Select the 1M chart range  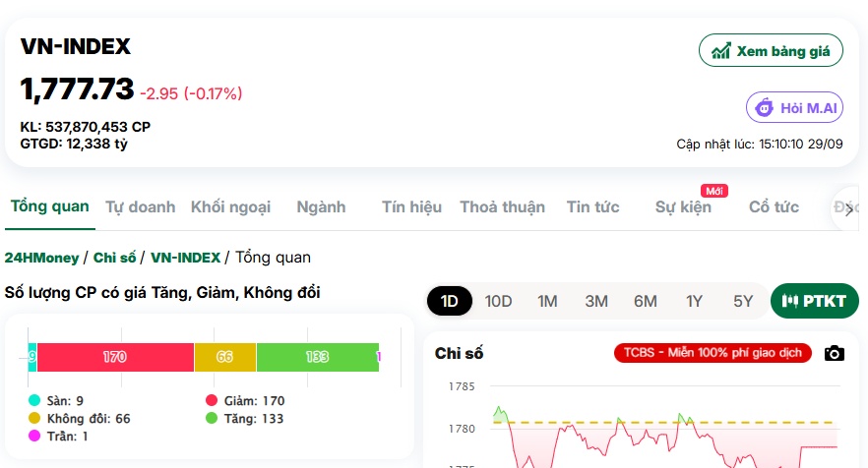pyautogui.click(x=547, y=301)
